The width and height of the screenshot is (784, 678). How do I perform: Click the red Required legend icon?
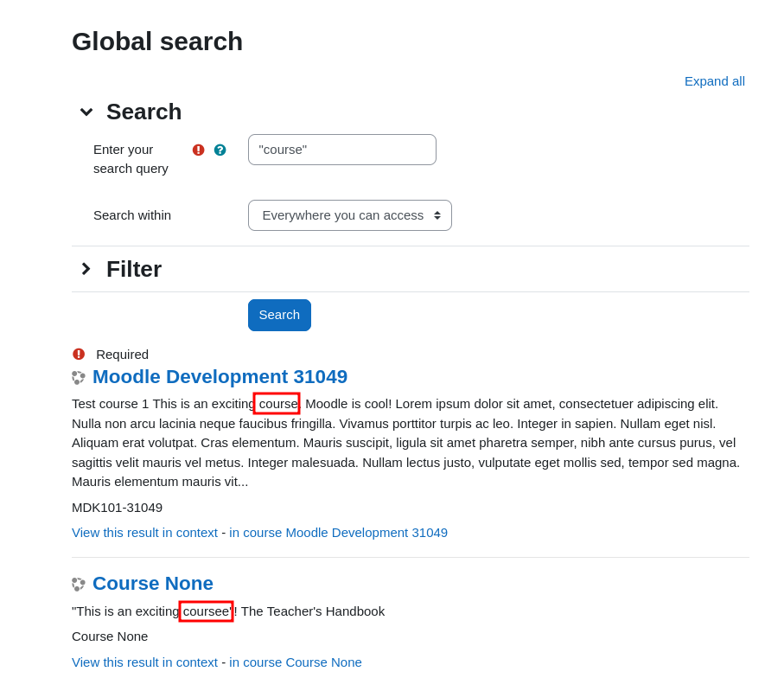point(79,355)
